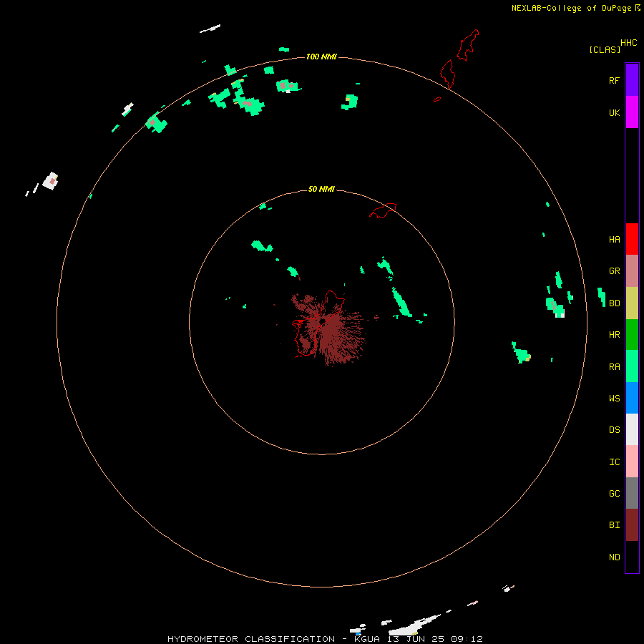Click the blue WS legend swatch
This screenshot has width=644, height=644.
(x=632, y=398)
